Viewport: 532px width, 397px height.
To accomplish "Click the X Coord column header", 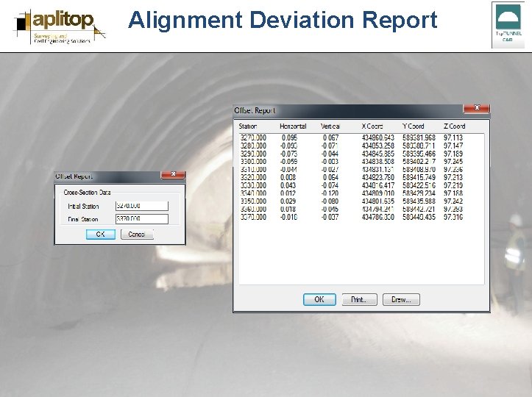I will pos(372,126).
